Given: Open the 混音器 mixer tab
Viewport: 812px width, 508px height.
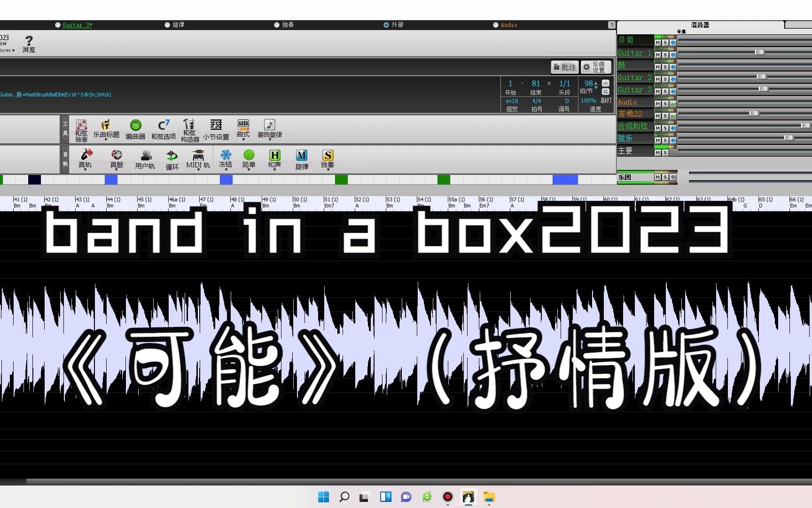Looking at the screenshot, I should pos(700,25).
